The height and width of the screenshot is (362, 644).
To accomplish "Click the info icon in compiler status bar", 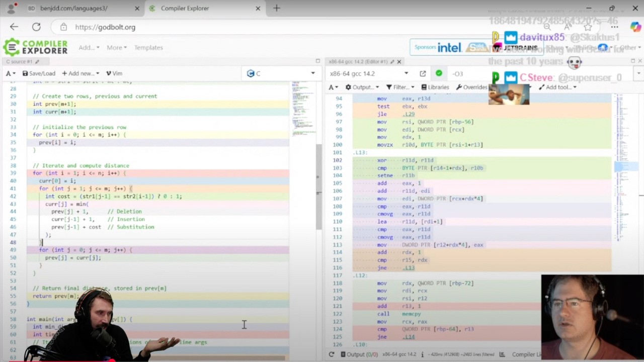I will coord(422,354).
